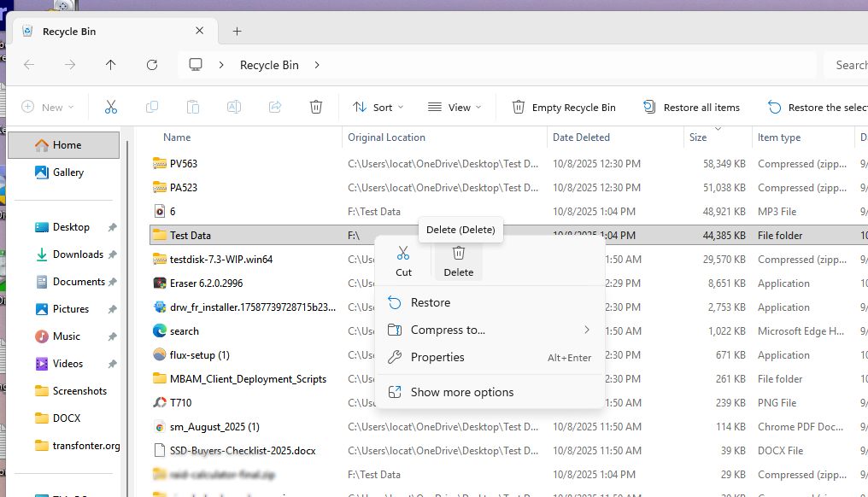Screen dimensions: 868x497
Task: Close the Recycle Bin tab
Action: point(200,32)
